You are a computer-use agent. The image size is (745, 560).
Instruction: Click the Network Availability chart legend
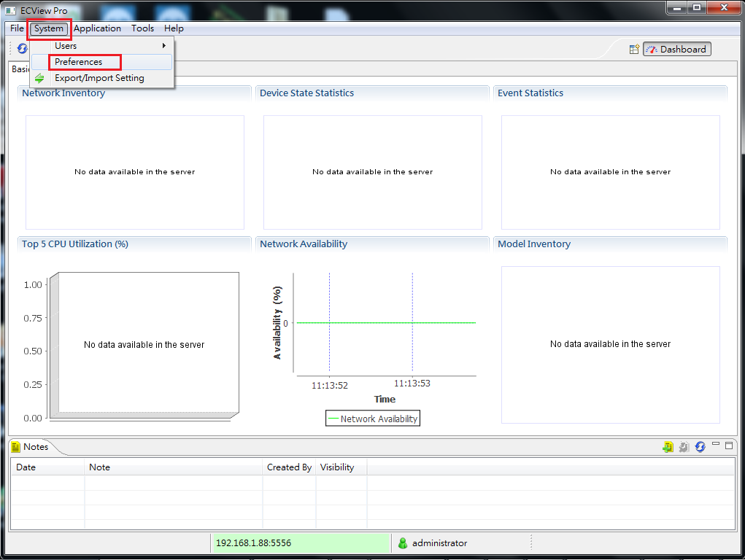pyautogui.click(x=372, y=419)
